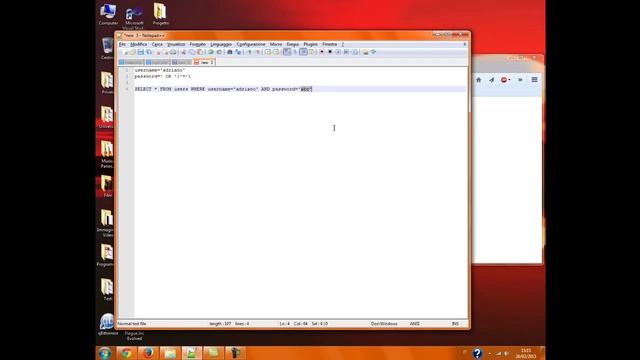Viewport: 640px width, 360px height.
Task: Open the ? help menu
Action: coord(343,44)
